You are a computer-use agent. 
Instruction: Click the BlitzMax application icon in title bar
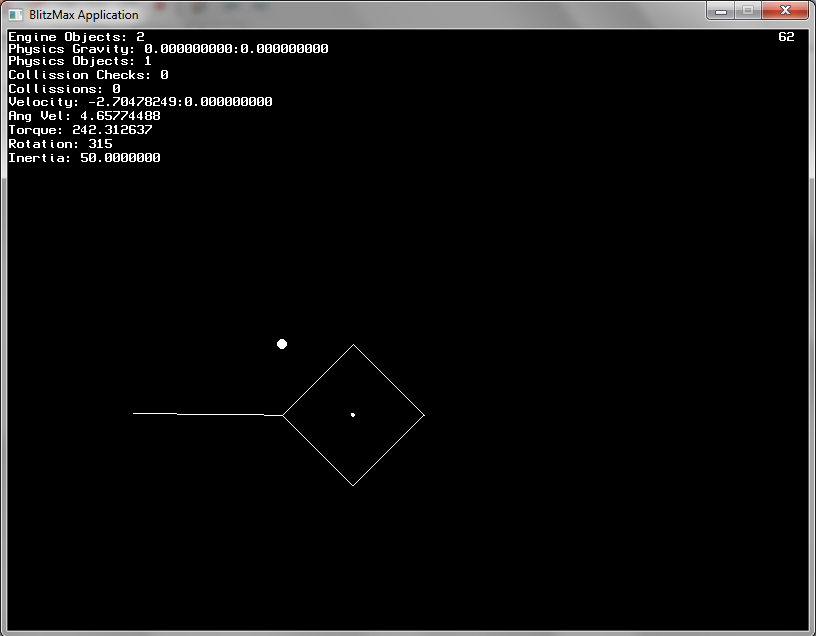16,14
